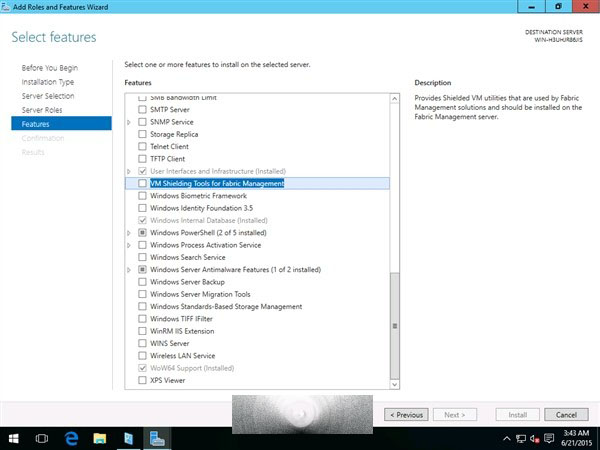Click the taskbar clock showing 3:43 AM
600x450 pixels.
click(x=576, y=439)
